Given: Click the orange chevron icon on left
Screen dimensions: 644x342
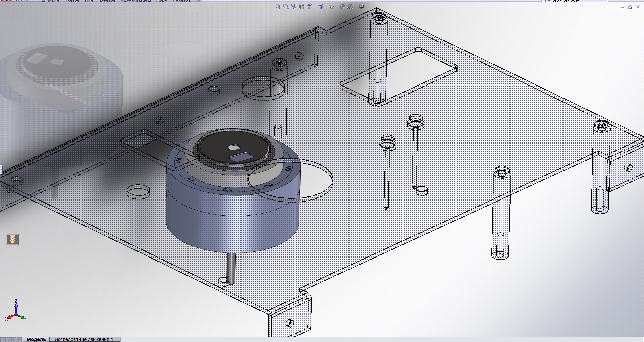Looking at the screenshot, I should tap(12, 239).
